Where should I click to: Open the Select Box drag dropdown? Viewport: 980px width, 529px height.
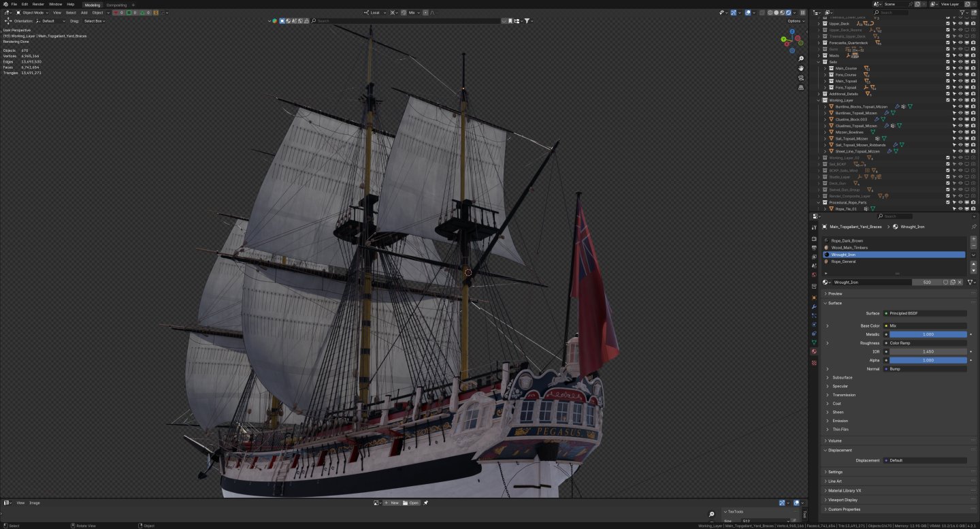coord(93,21)
